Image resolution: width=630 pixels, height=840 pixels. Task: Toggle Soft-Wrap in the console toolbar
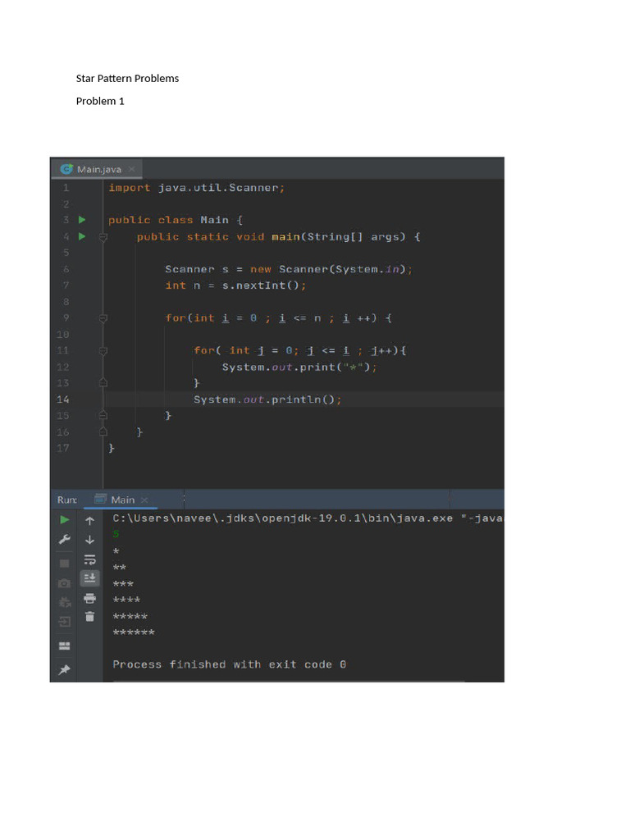coord(90,559)
